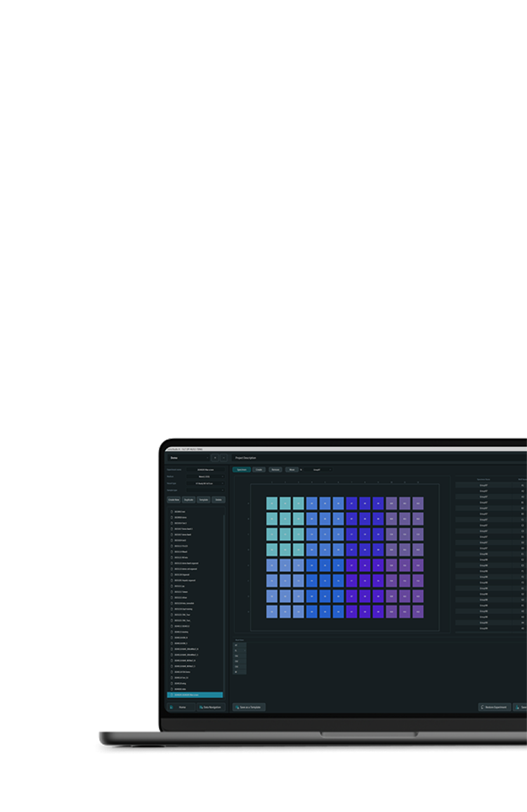Expand the Method dropdown
Viewport: 527px width, 812px height.
point(205,477)
